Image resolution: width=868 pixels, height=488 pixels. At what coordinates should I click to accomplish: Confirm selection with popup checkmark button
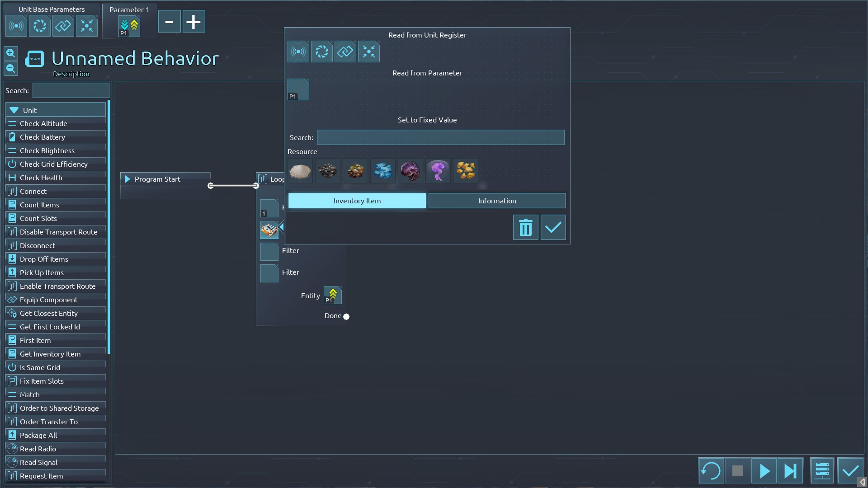[553, 227]
